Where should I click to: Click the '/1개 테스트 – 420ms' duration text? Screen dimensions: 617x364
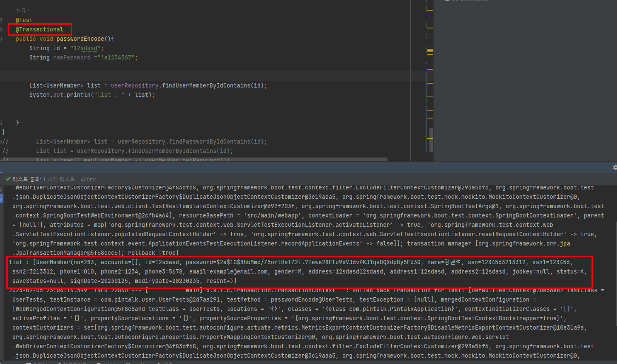click(72, 179)
